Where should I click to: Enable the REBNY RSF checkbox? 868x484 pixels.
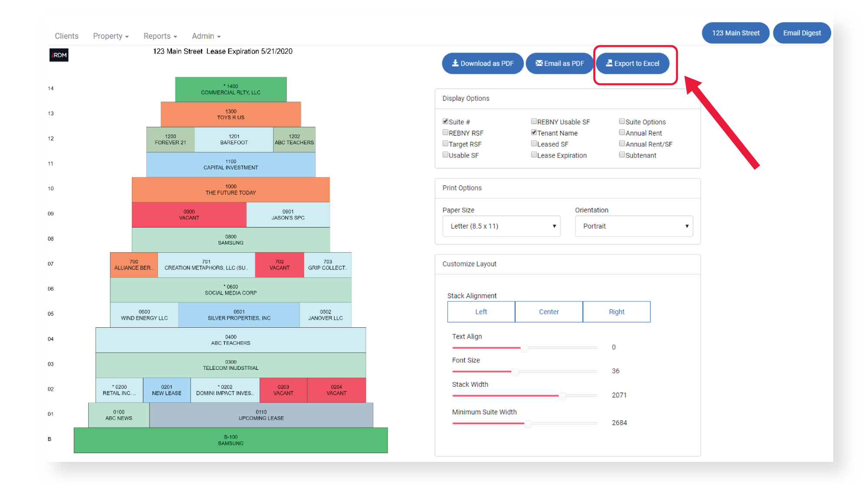pyautogui.click(x=445, y=132)
